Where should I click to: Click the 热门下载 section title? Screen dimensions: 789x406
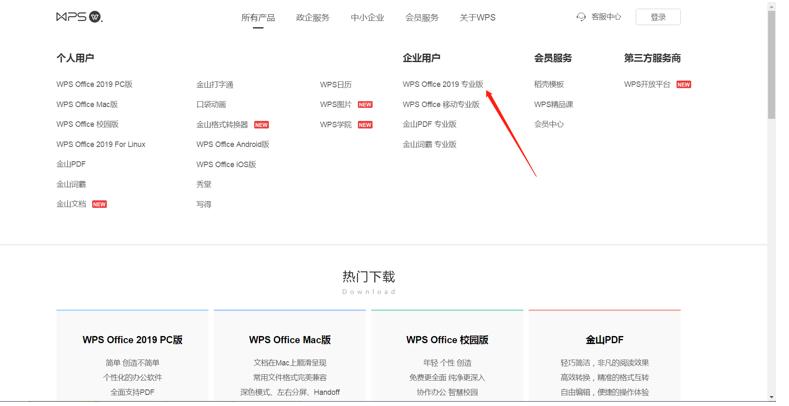coord(368,277)
